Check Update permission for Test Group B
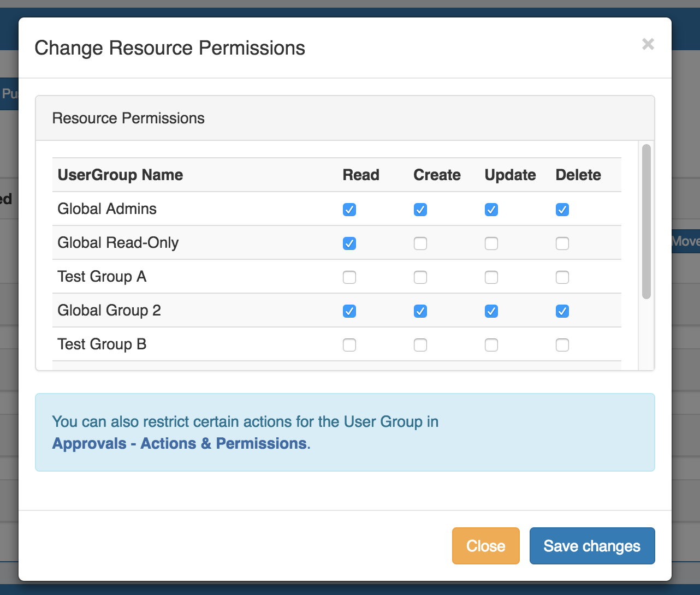Viewport: 700px width, 595px height. [491, 345]
